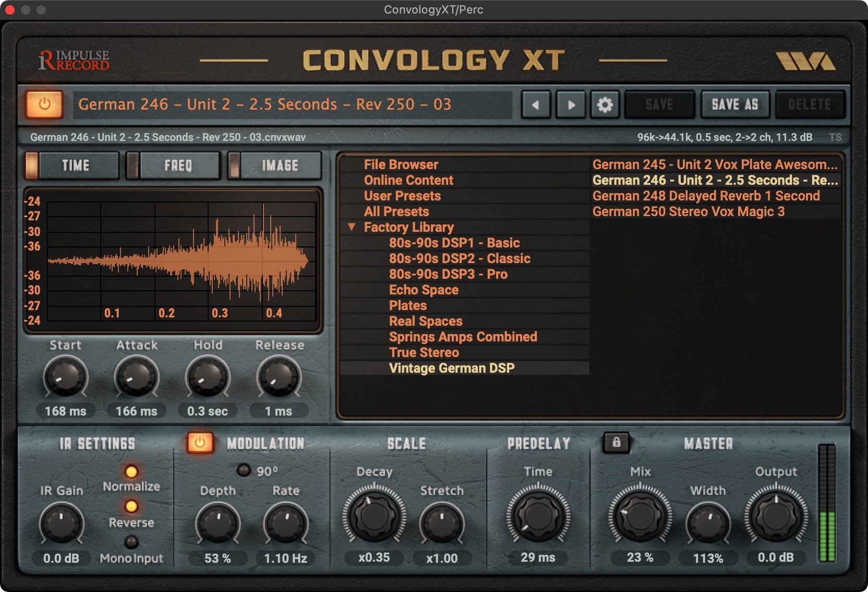
Task: Click the TS indicator in the status bar
Action: (836, 137)
